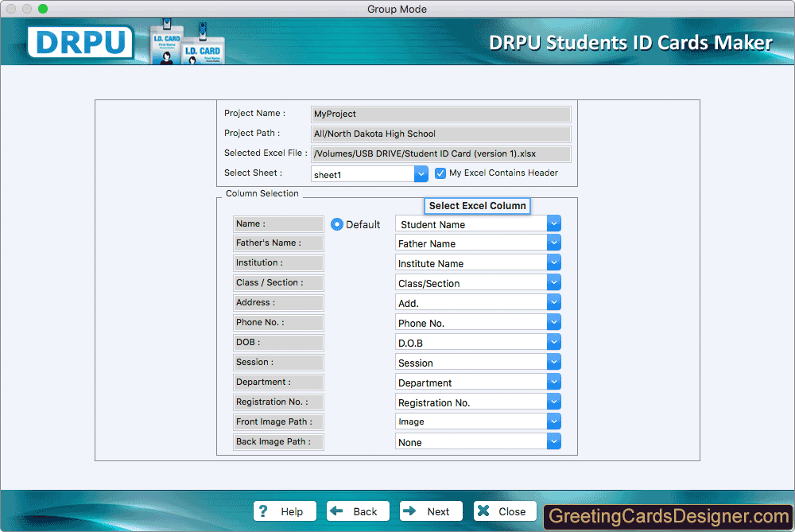Click the green window zoom button

(43, 9)
